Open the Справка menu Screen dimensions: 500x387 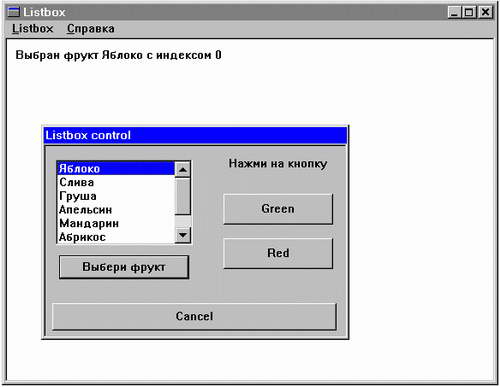91,29
